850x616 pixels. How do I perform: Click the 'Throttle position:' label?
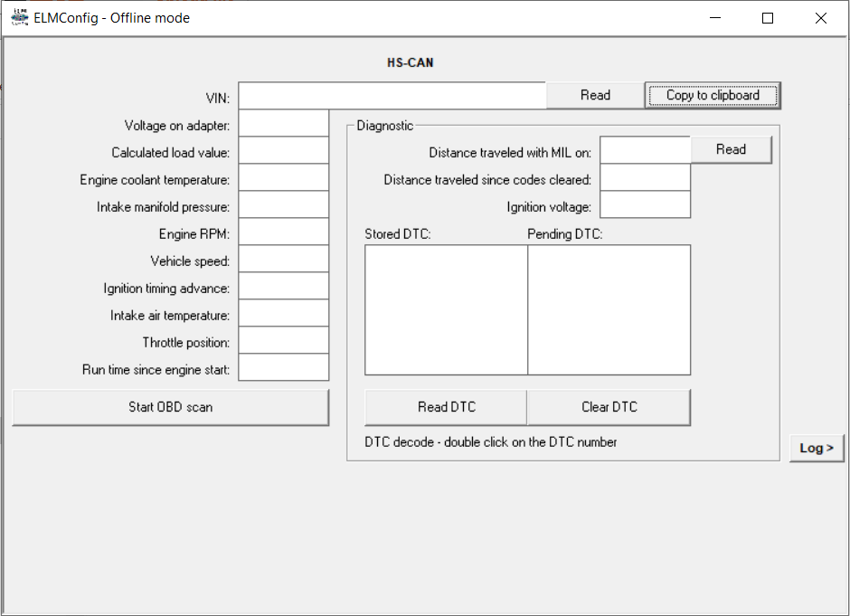point(186,343)
